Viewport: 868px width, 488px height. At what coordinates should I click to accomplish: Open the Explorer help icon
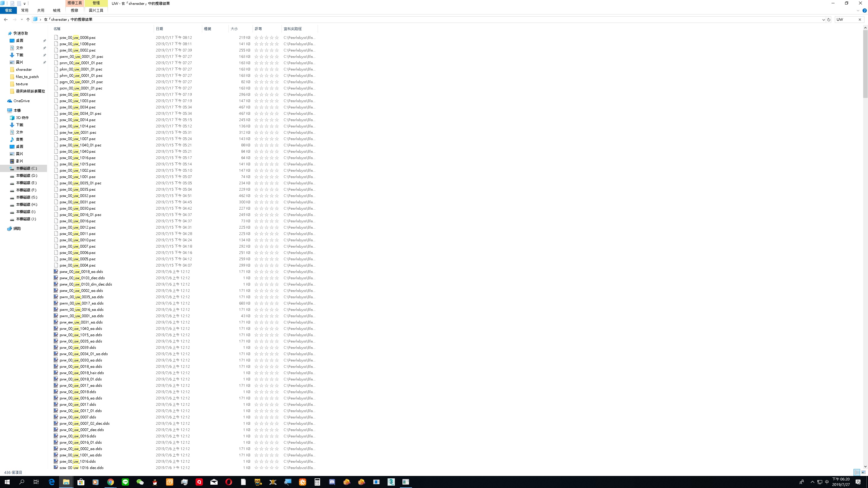864,11
